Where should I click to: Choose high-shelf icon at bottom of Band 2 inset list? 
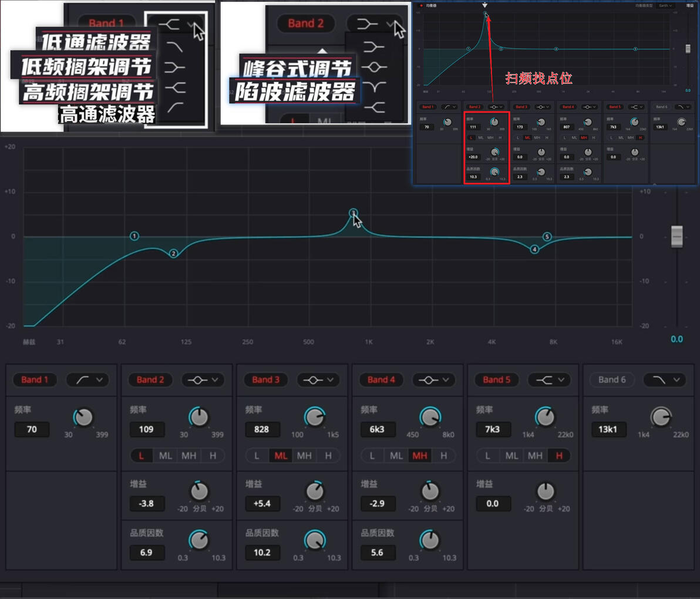point(374,107)
